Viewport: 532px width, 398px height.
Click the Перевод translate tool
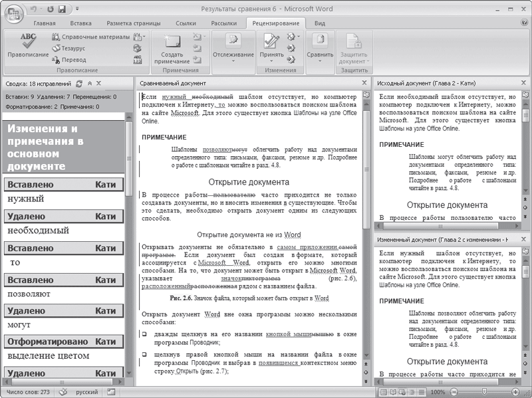[69, 60]
